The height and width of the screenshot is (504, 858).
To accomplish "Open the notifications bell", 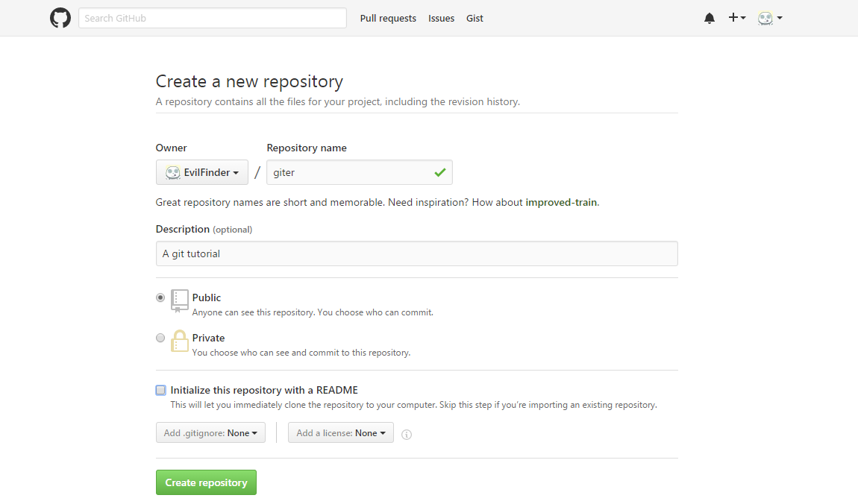I will (x=709, y=18).
